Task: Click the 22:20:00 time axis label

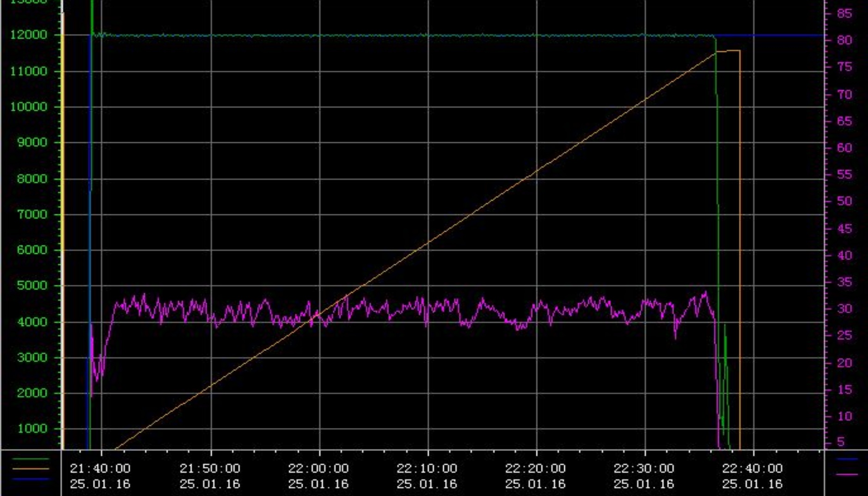Action: pos(535,468)
